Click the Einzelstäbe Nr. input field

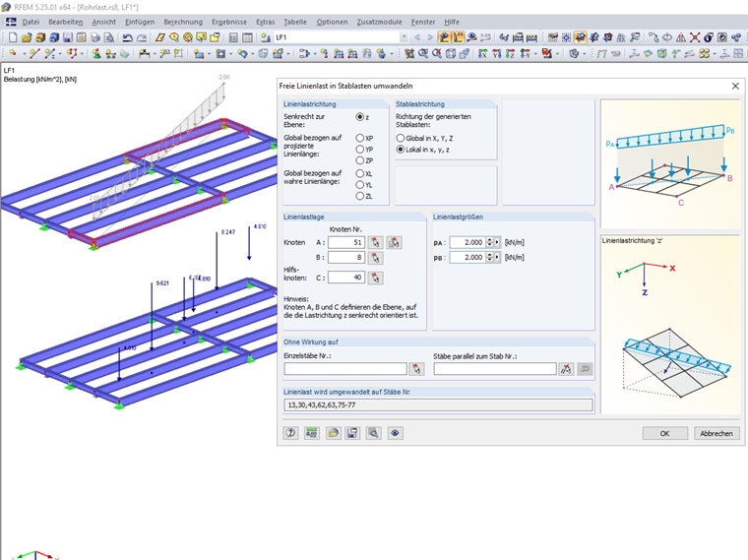pos(345,369)
